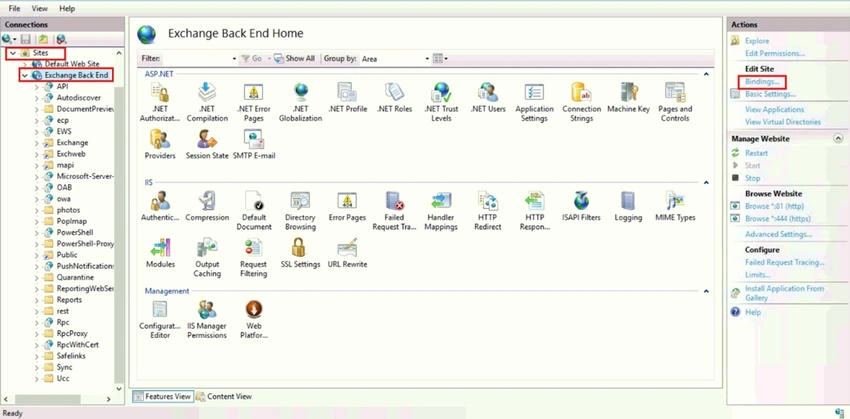The height and width of the screenshot is (419, 850).
Task: Expand the Default Web Site node
Action: click(24, 64)
